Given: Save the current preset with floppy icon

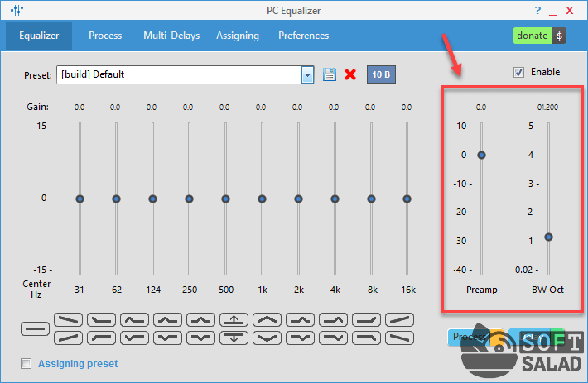Looking at the screenshot, I should (x=330, y=74).
